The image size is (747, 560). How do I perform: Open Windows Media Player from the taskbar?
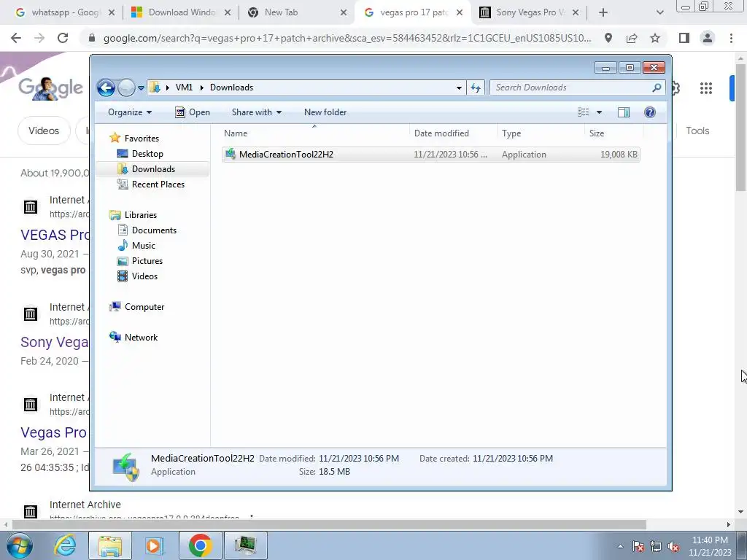pyautogui.click(x=155, y=545)
